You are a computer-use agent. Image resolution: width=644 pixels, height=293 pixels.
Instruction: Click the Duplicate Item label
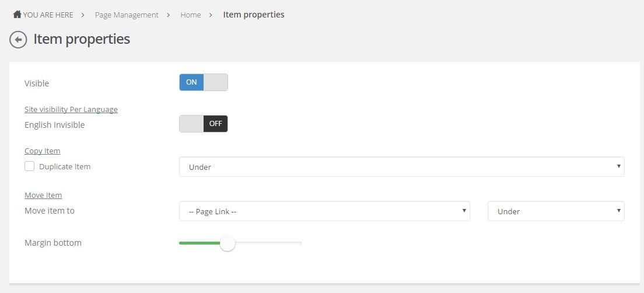click(x=65, y=167)
